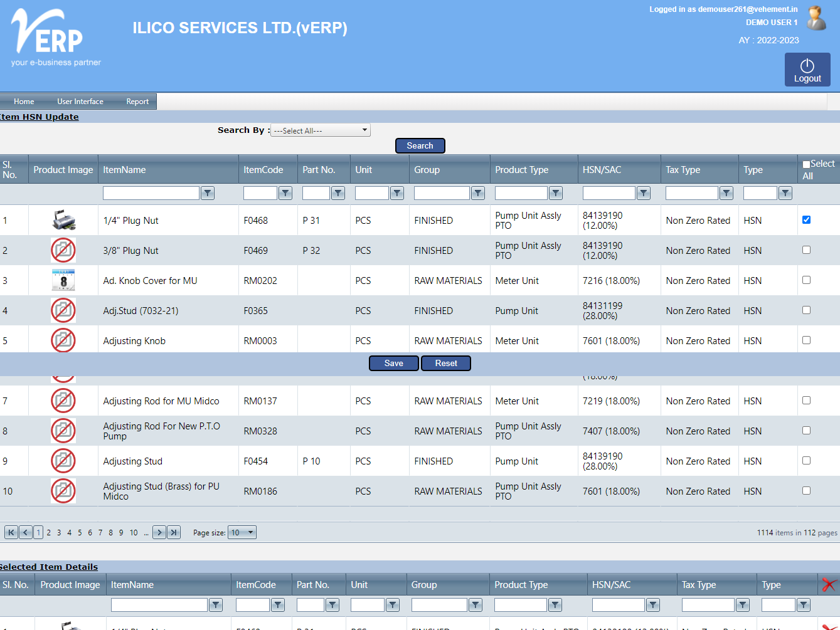Click the ItemCode filter icon in top grid
The image size is (840, 630).
(285, 193)
